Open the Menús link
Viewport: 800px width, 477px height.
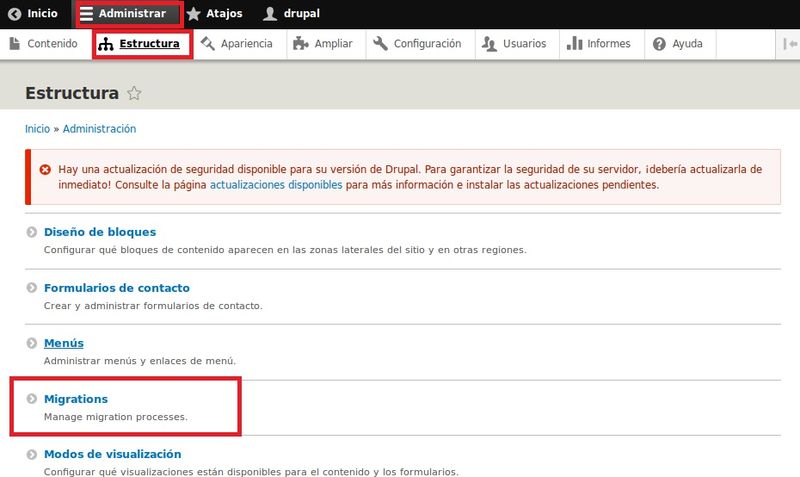pyautogui.click(x=64, y=343)
